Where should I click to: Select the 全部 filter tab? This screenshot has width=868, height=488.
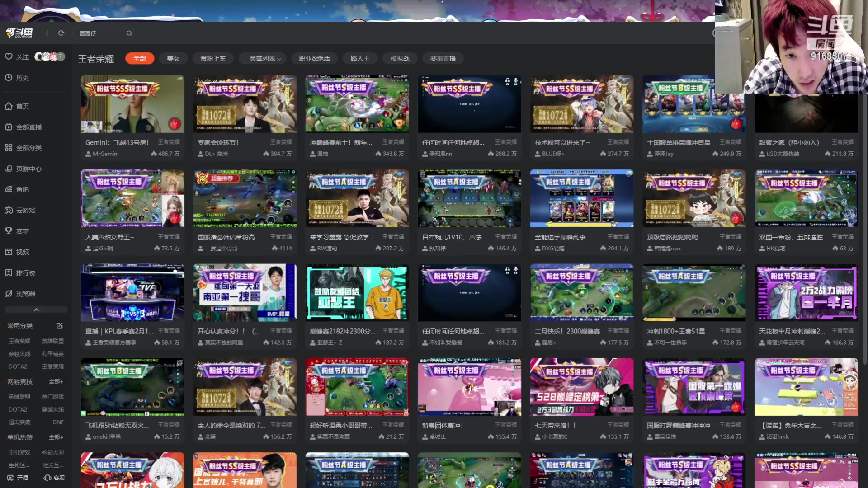140,58
